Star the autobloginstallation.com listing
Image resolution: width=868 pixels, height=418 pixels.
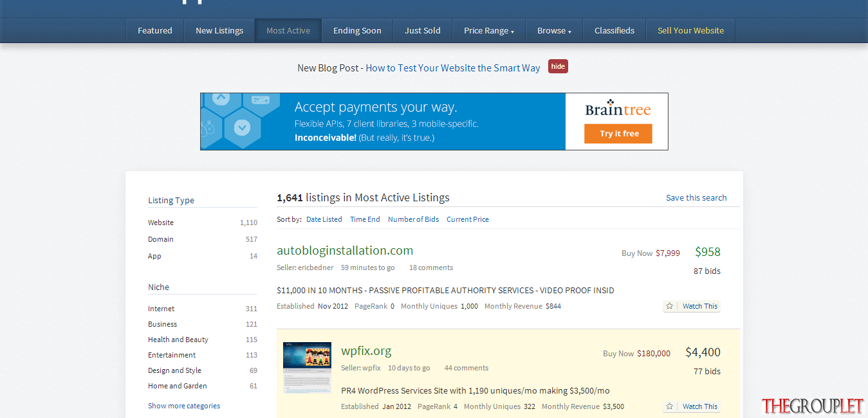tap(670, 306)
